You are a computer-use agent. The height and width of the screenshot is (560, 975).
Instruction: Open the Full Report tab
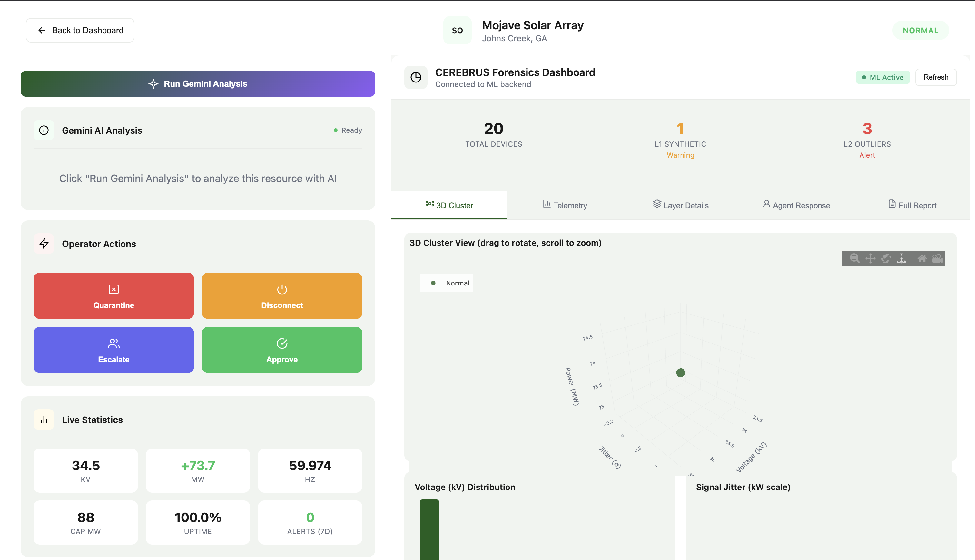[x=912, y=205]
